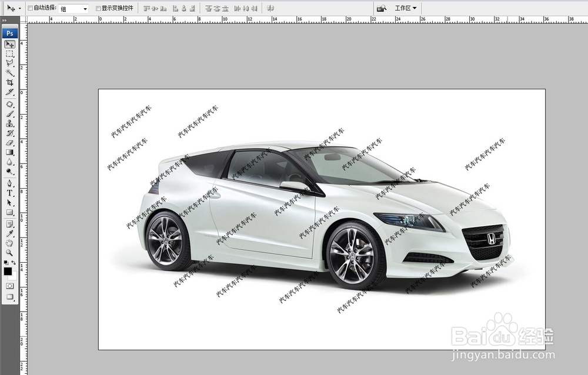Reset to default foreground/background colors

click(6, 263)
